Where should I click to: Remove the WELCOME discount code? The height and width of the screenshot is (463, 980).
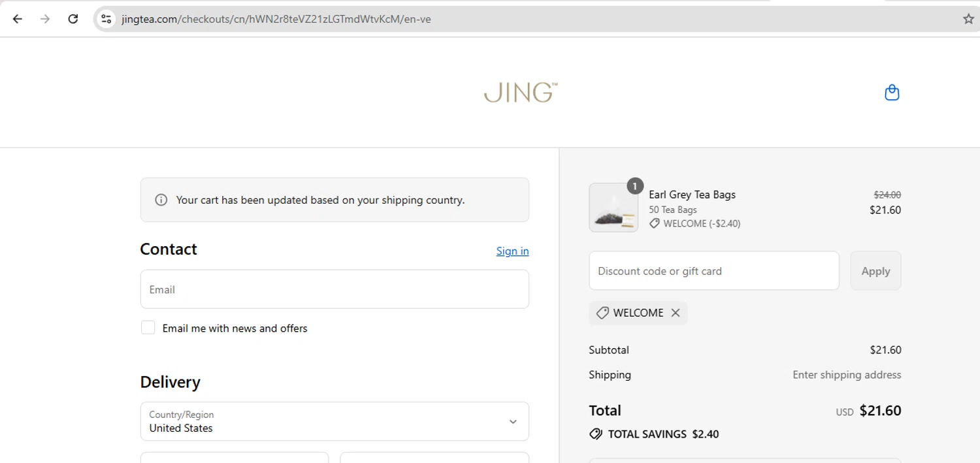[676, 313]
